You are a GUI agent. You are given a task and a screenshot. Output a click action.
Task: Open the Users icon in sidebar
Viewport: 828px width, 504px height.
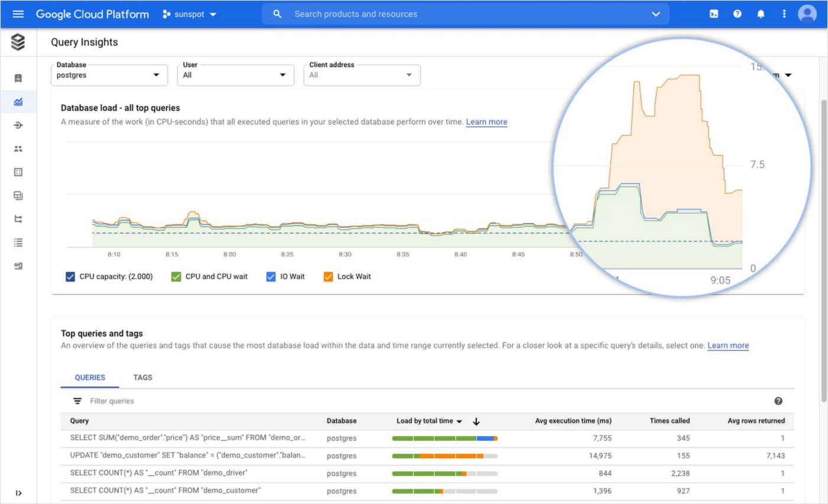tap(18, 148)
